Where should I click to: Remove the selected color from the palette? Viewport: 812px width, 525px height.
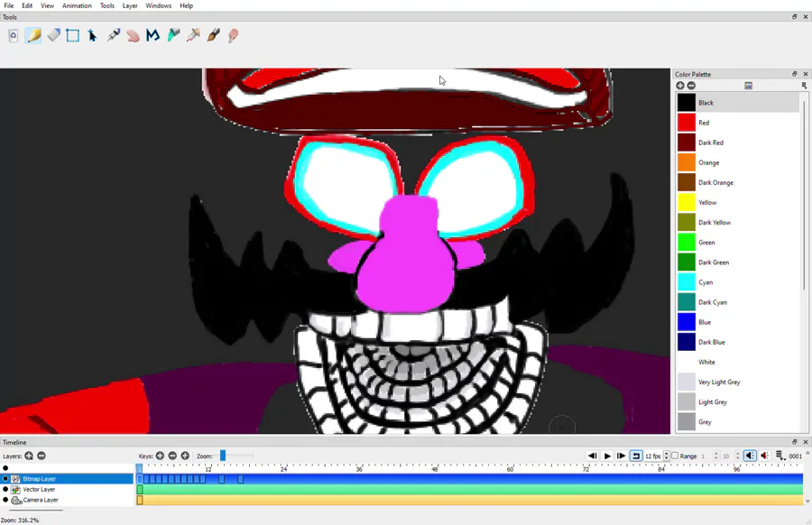pyautogui.click(x=691, y=86)
